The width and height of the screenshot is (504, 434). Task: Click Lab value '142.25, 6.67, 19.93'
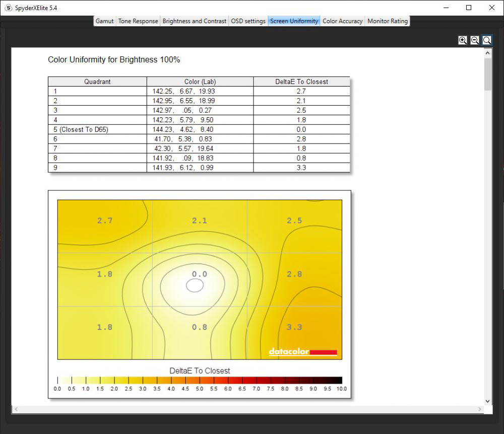pyautogui.click(x=183, y=91)
